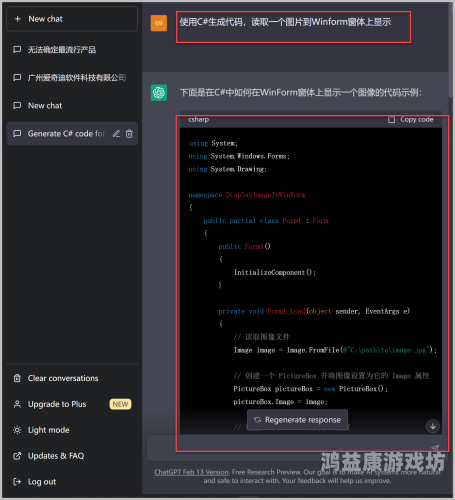
Task: Click the csharp language label
Action: [199, 119]
